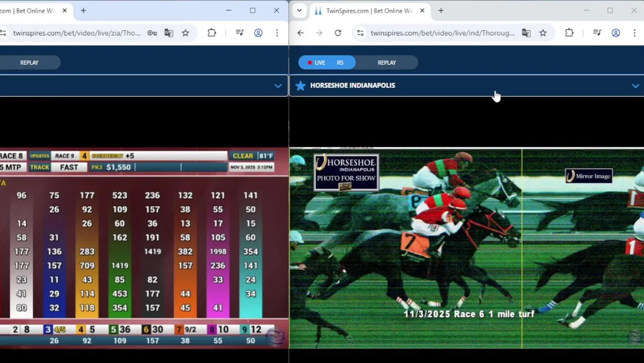This screenshot has height=363, width=644.
Task: Close the TwinSpires tab in the right window
Action: point(422,11)
